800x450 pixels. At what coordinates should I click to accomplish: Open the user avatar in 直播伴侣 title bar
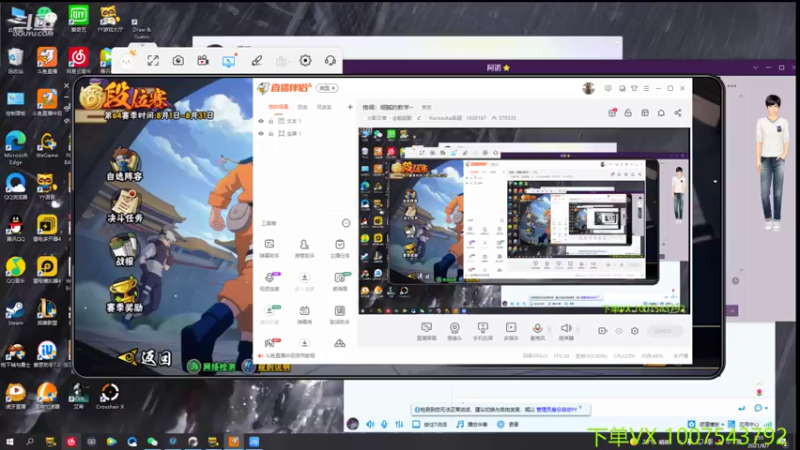click(x=589, y=88)
